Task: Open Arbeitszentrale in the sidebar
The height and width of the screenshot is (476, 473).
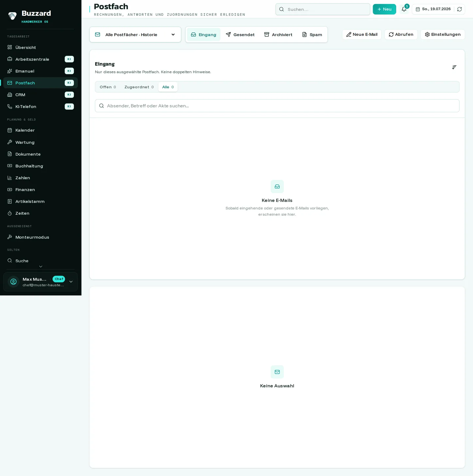Action: tap(40, 59)
